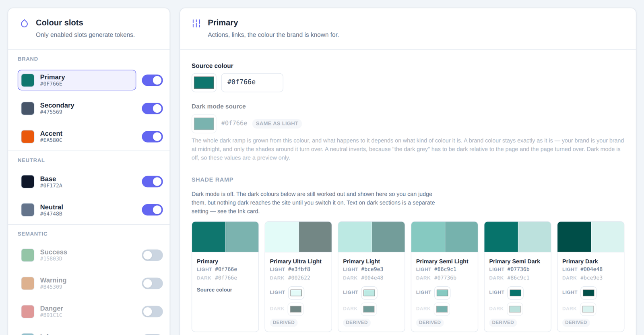Click the DERIVED badge on Primary Semi Light
This screenshot has height=335, width=644.
point(430,323)
